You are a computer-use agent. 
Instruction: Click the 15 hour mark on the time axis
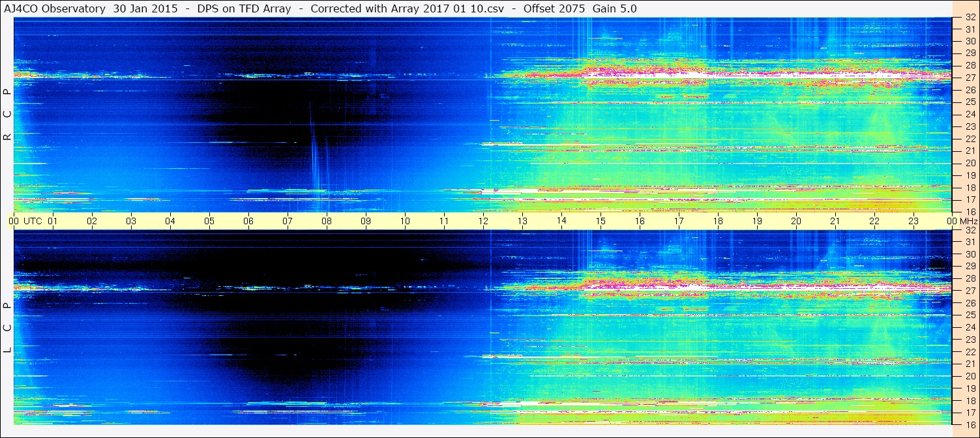point(601,221)
